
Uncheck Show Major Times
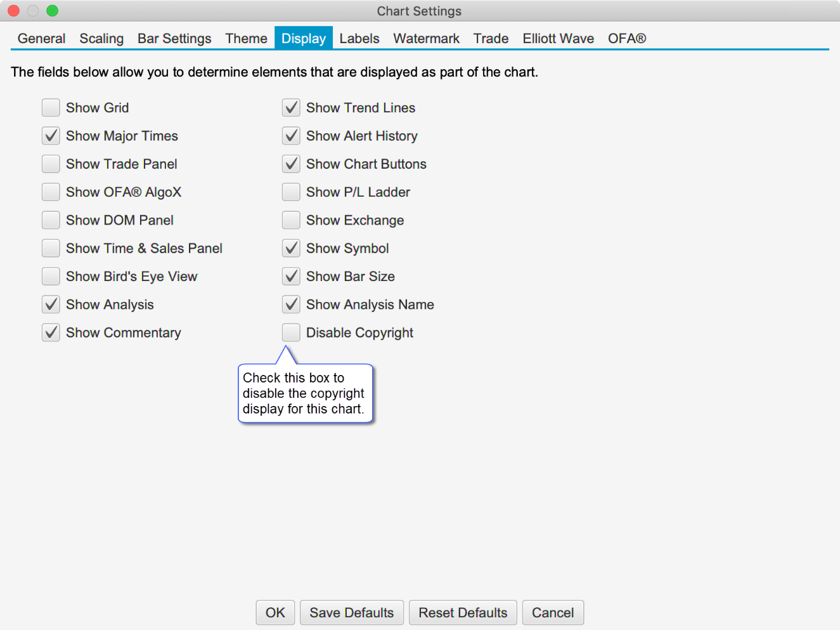pos(51,136)
